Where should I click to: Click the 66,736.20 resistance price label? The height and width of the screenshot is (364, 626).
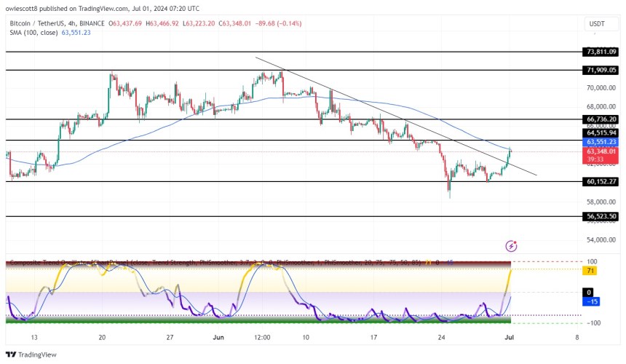click(601, 119)
